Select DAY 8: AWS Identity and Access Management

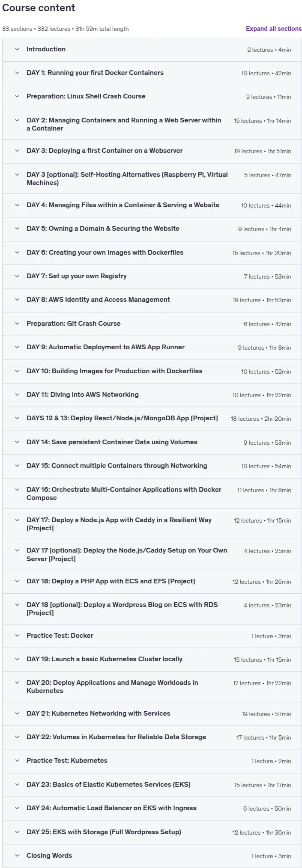[98, 300]
